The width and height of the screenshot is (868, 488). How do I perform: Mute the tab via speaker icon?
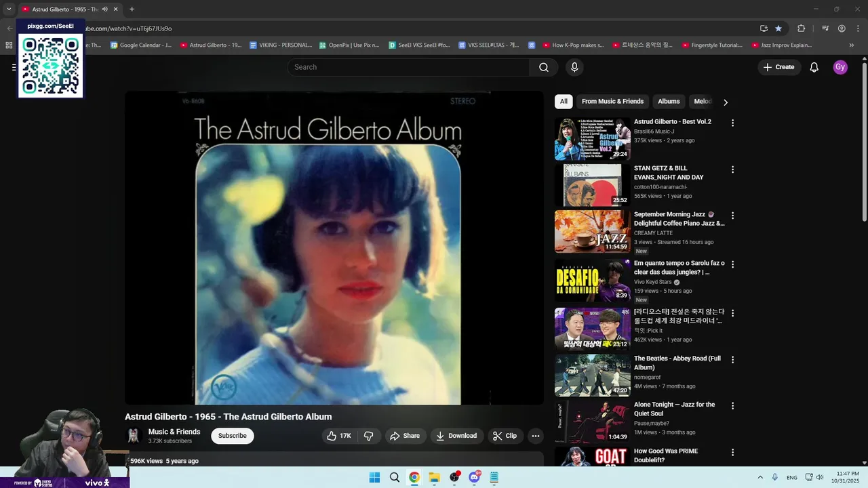tap(104, 9)
